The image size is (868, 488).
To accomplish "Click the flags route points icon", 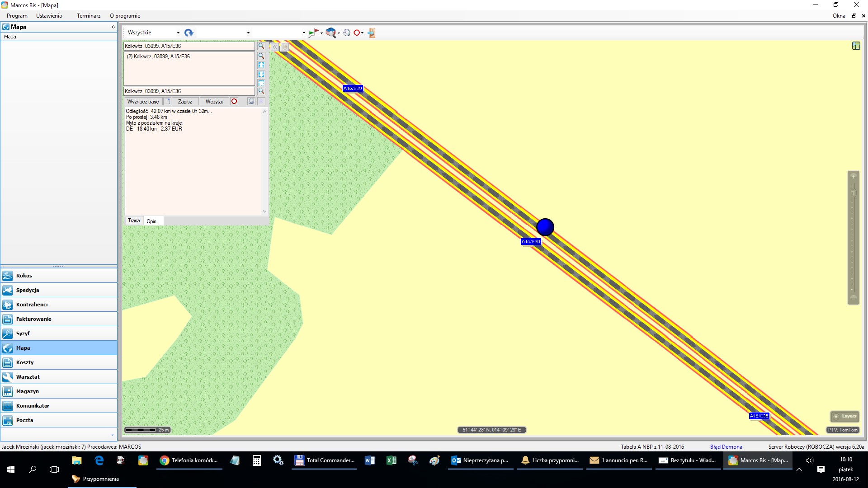I will pyautogui.click(x=313, y=33).
